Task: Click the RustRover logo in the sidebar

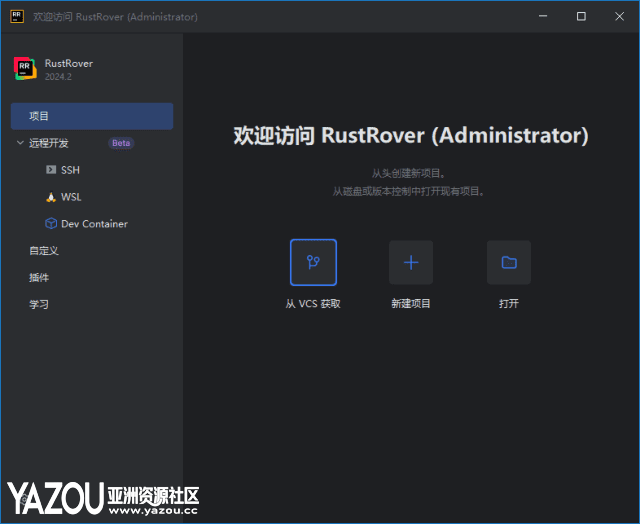Action: pos(25,69)
